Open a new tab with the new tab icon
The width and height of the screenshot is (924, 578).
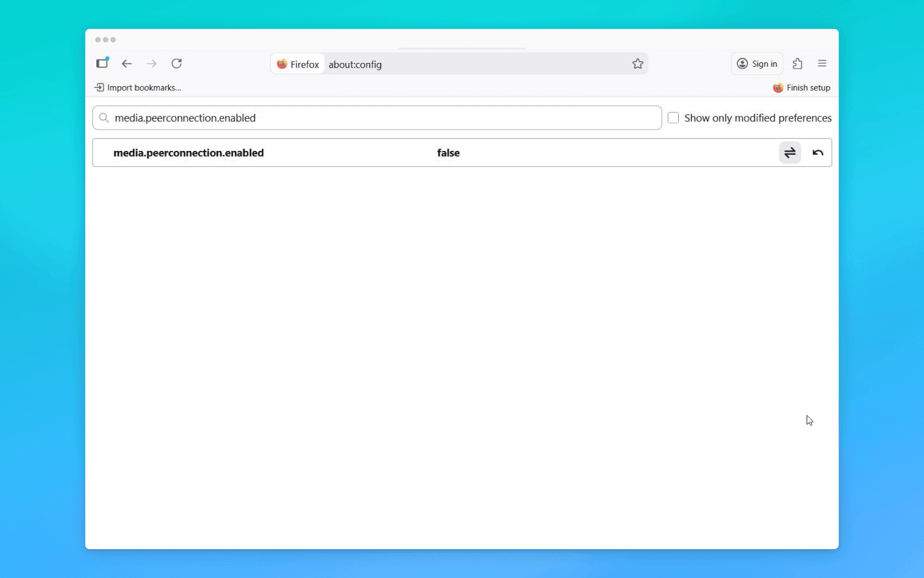[102, 63]
